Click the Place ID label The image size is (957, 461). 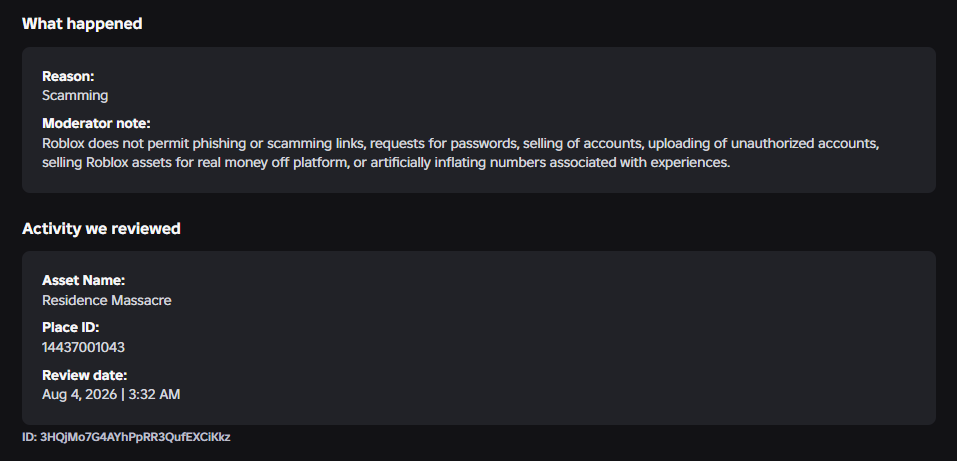tap(71, 327)
